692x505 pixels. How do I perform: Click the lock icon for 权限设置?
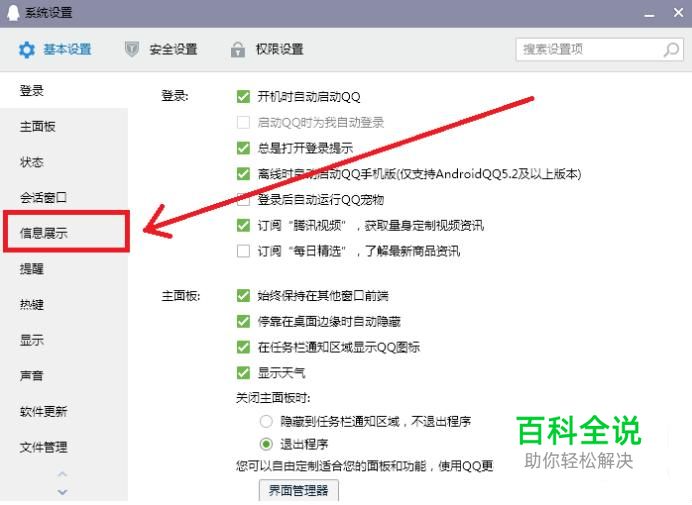click(x=237, y=49)
